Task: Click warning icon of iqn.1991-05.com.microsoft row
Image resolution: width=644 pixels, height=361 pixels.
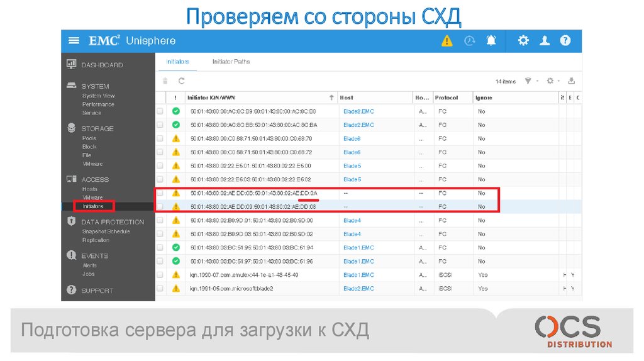Action: tap(176, 288)
